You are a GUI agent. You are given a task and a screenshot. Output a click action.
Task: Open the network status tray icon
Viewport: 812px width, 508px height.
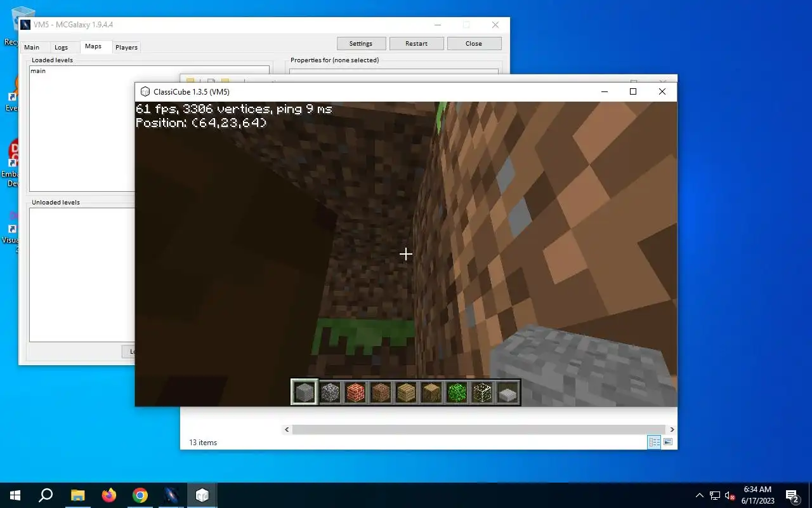coord(715,495)
